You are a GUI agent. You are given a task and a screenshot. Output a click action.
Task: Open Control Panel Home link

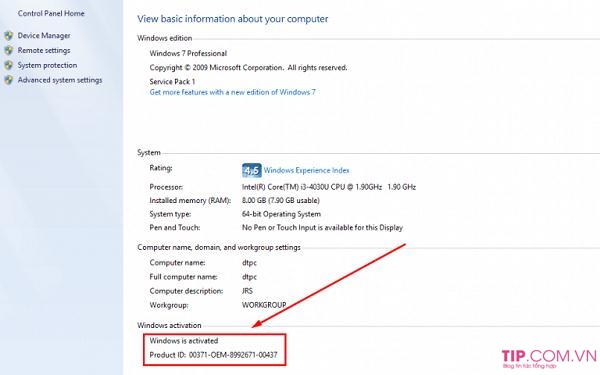(x=51, y=13)
